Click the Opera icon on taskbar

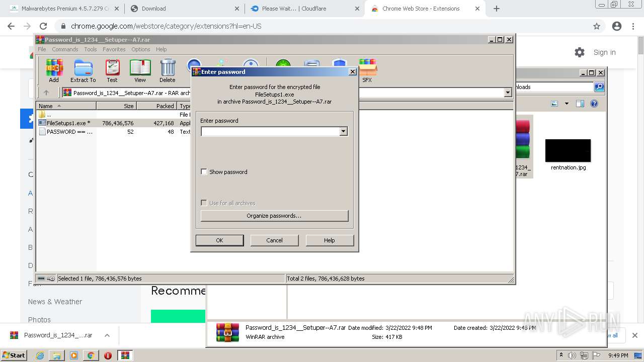108,355
